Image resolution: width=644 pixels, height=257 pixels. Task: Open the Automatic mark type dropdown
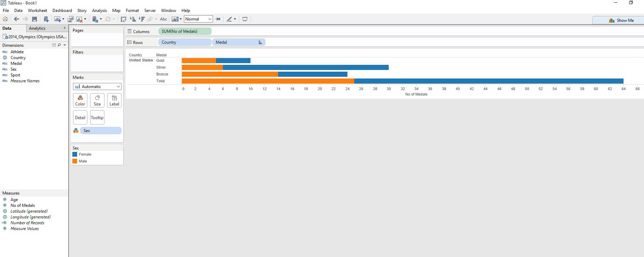tap(97, 87)
